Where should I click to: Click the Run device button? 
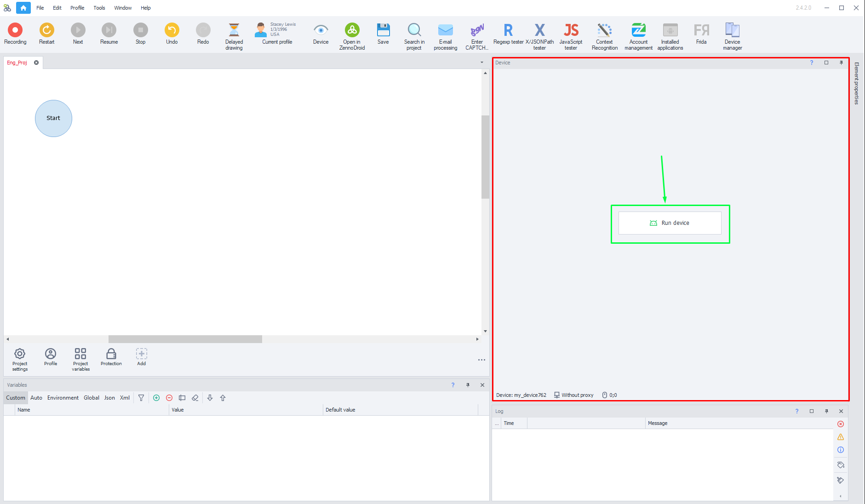[x=670, y=223]
